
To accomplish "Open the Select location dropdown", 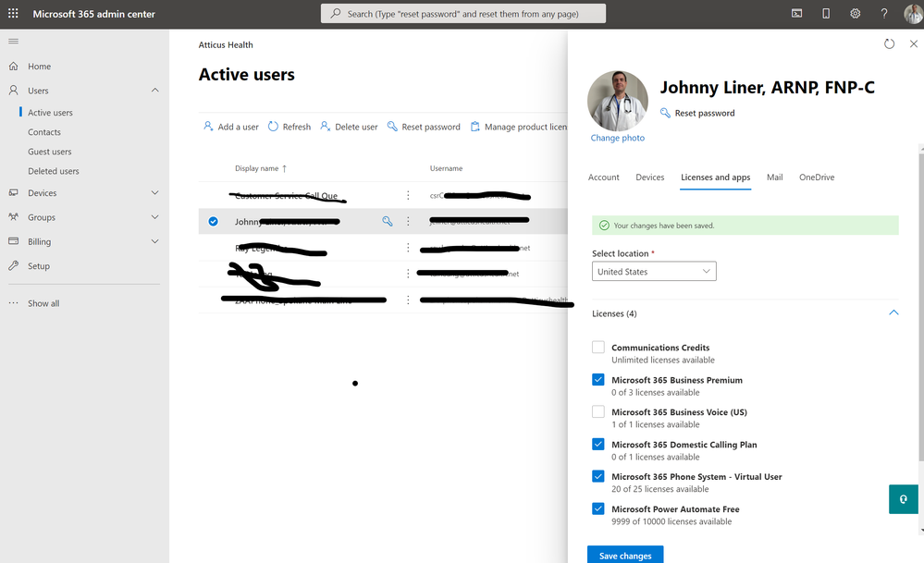I will point(654,272).
